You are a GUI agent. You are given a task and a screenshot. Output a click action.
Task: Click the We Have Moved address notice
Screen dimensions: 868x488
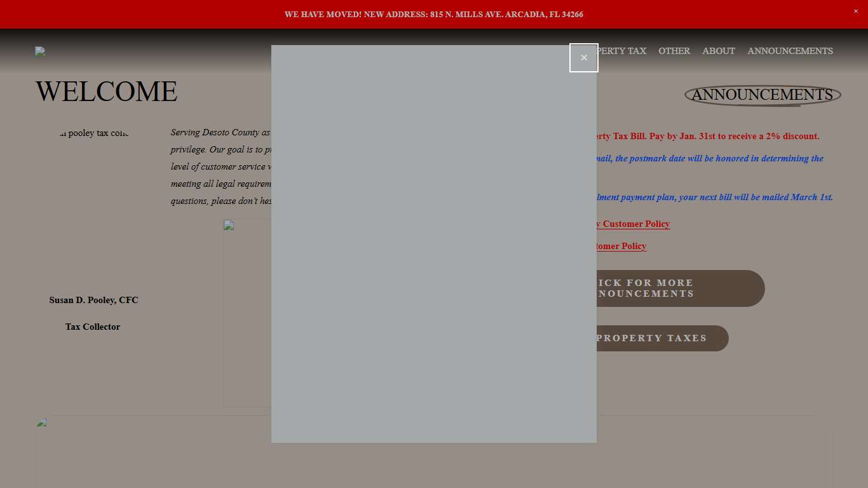pyautogui.click(x=433, y=14)
